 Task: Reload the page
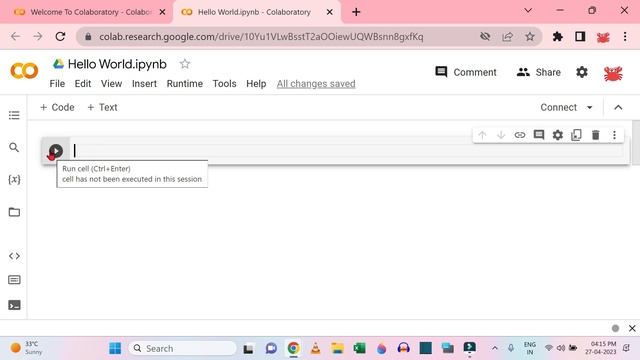[x=60, y=36]
